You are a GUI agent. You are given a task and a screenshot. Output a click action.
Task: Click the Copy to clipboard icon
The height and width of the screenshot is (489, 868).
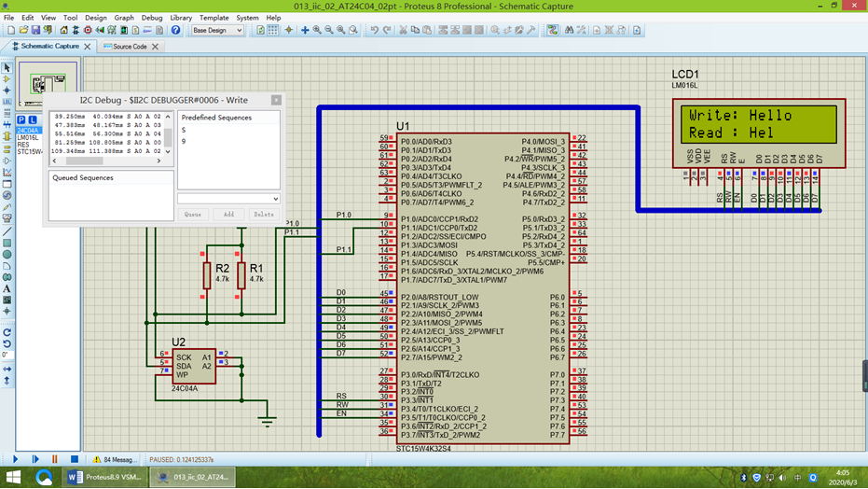click(x=415, y=31)
